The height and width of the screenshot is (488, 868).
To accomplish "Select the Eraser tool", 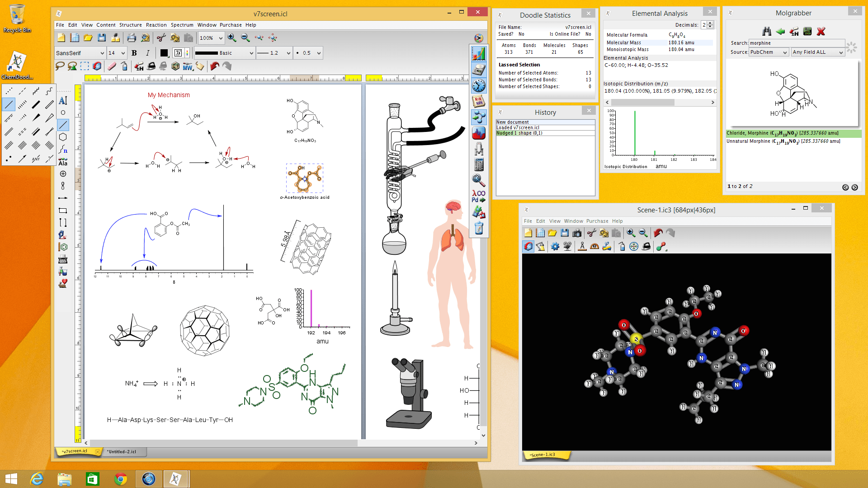I will tap(112, 66).
